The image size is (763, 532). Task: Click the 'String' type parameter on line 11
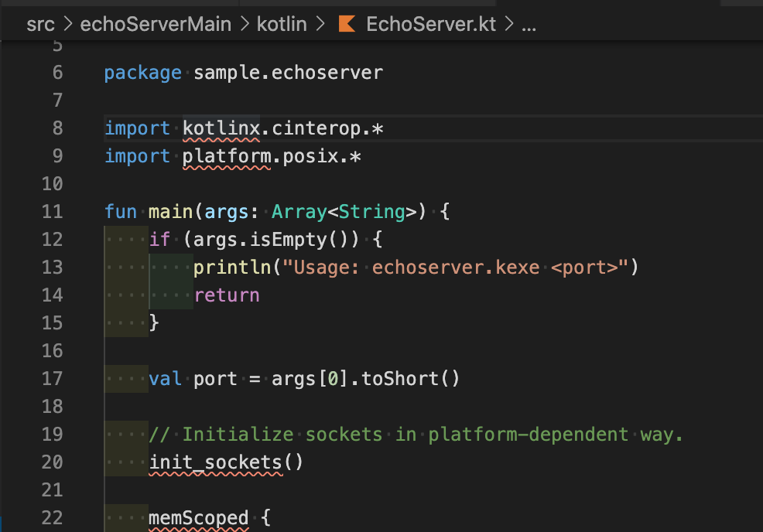(x=371, y=213)
